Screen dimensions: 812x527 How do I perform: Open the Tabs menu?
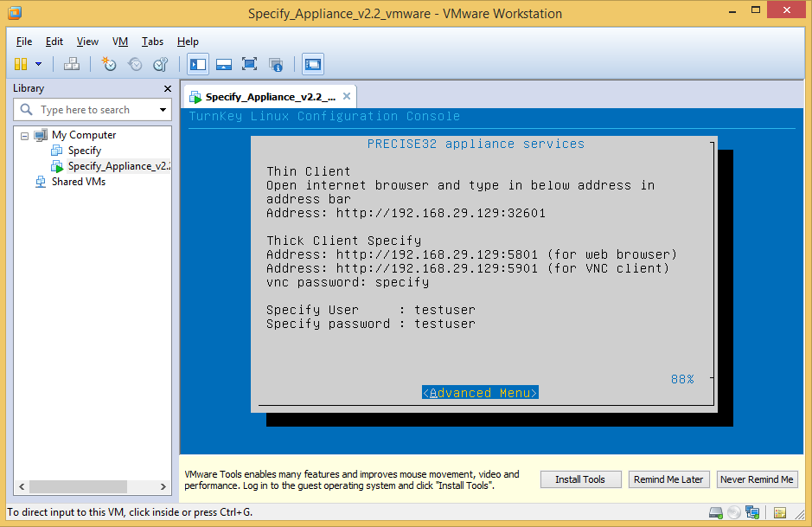click(152, 42)
